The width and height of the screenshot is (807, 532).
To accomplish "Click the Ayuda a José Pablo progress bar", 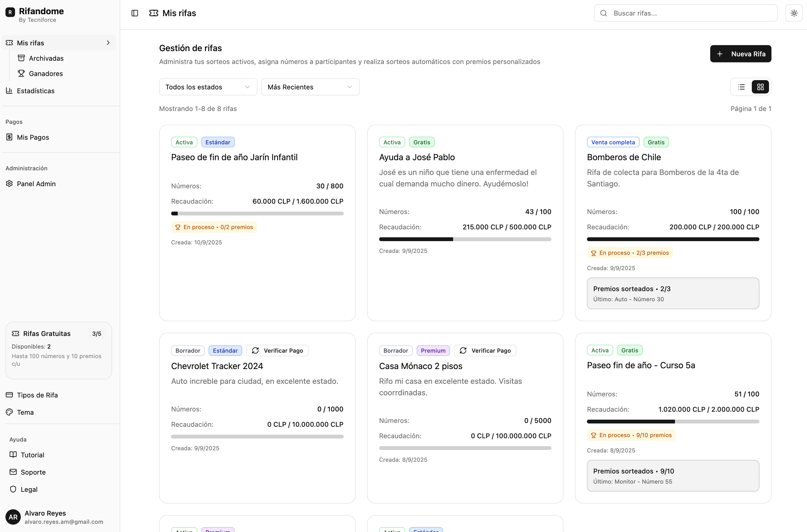I will point(465,239).
